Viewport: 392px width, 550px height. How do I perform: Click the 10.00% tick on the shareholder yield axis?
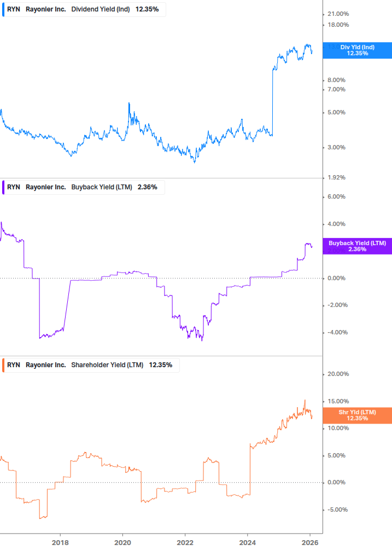338,429
